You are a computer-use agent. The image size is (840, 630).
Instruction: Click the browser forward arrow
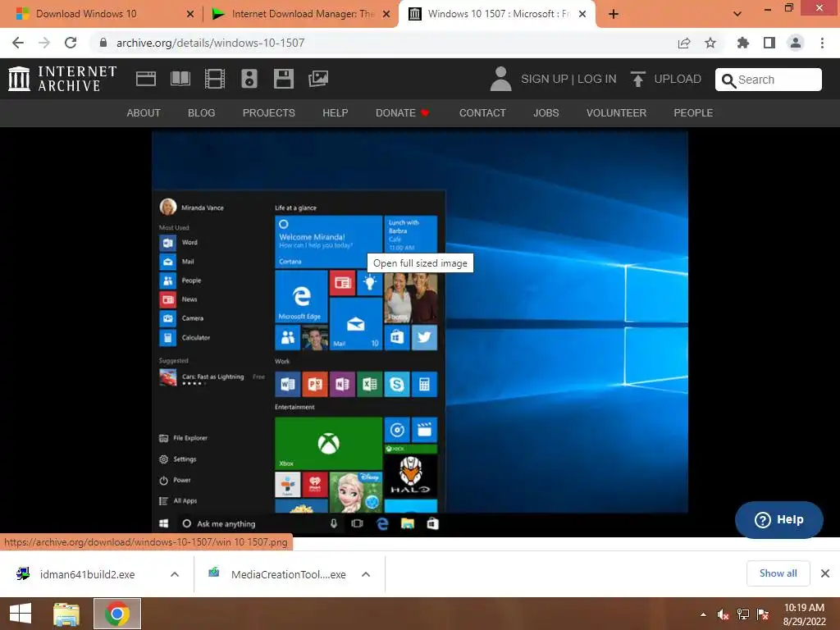44,43
